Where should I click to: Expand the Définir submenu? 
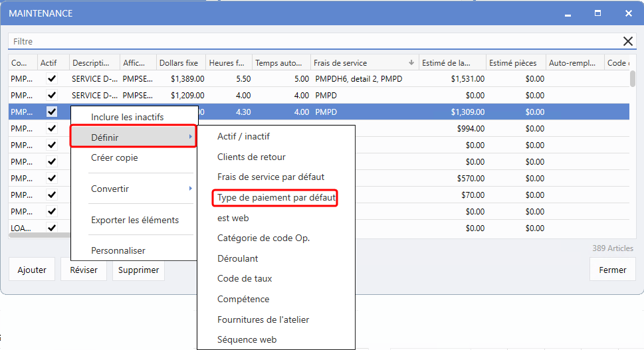tap(133, 137)
